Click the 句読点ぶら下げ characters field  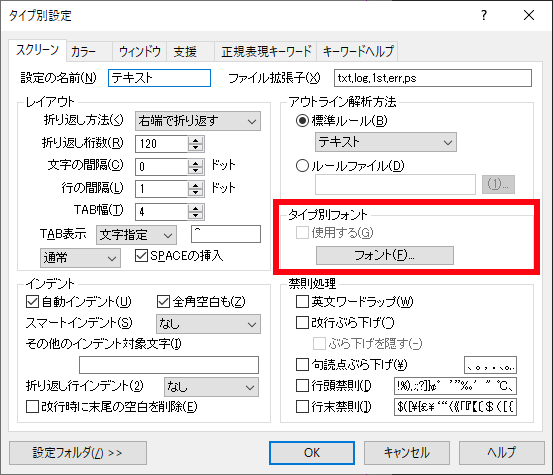point(491,365)
